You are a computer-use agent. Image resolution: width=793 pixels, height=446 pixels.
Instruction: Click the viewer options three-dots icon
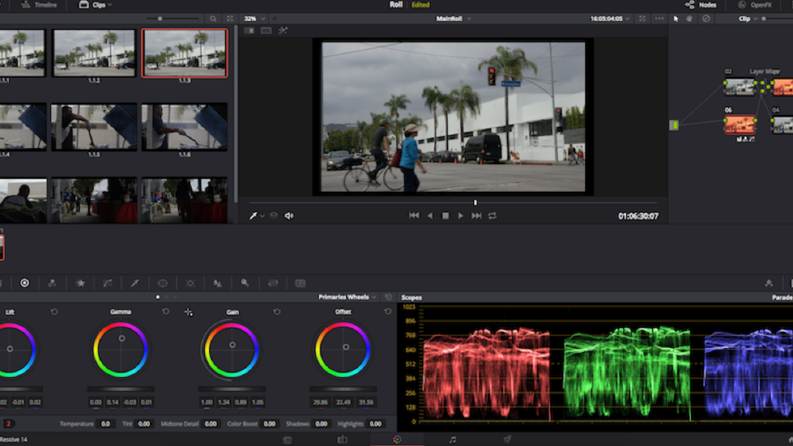click(x=659, y=19)
